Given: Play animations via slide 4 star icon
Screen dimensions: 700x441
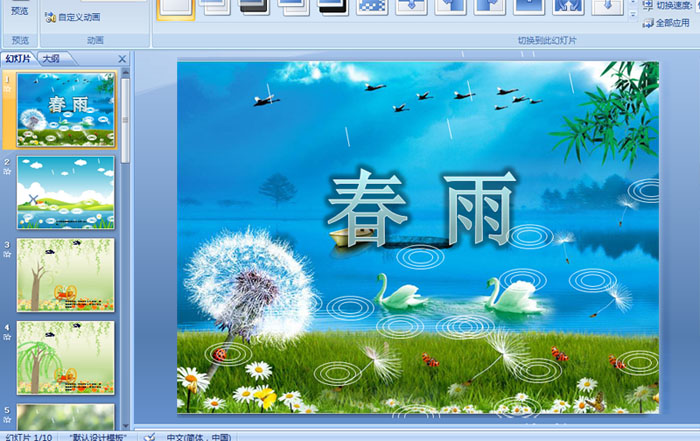Looking at the screenshot, I should click(7, 337).
